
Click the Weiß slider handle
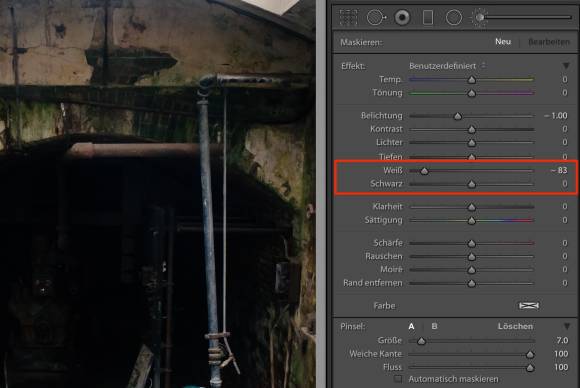(425, 171)
